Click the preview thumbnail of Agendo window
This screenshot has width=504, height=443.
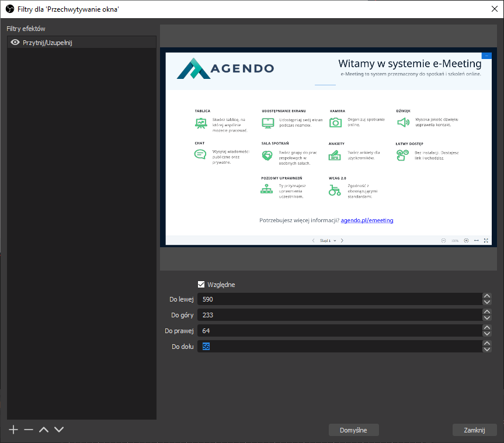coord(329,147)
